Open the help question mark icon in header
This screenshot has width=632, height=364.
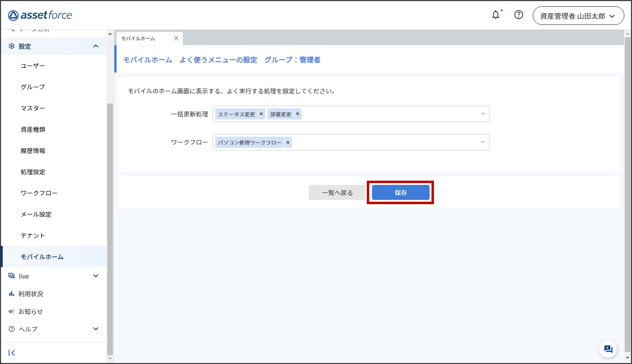pos(518,15)
